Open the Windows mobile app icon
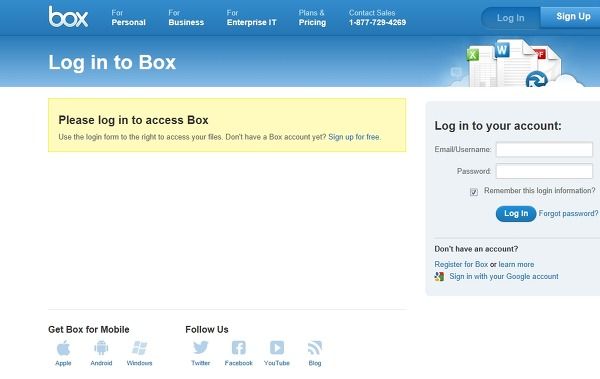 [139, 348]
